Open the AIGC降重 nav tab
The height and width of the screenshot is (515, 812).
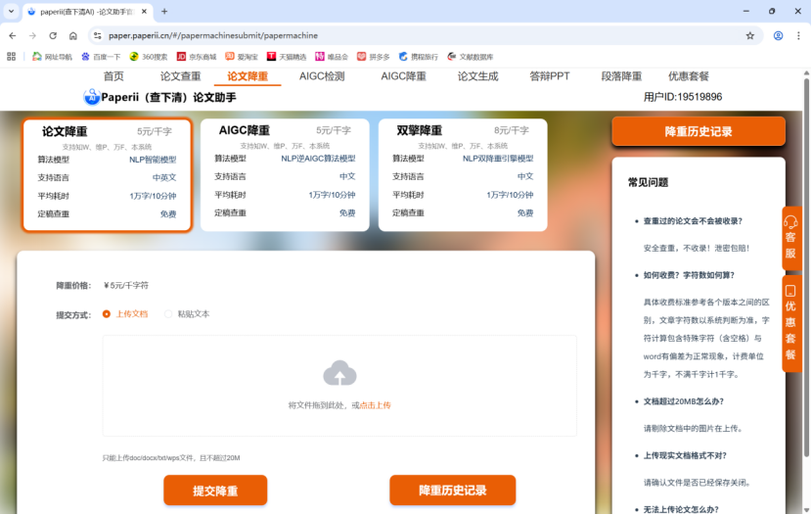[403, 76]
